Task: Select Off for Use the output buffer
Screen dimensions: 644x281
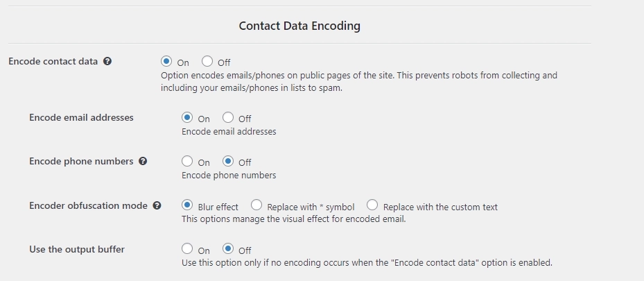Action: (x=228, y=249)
